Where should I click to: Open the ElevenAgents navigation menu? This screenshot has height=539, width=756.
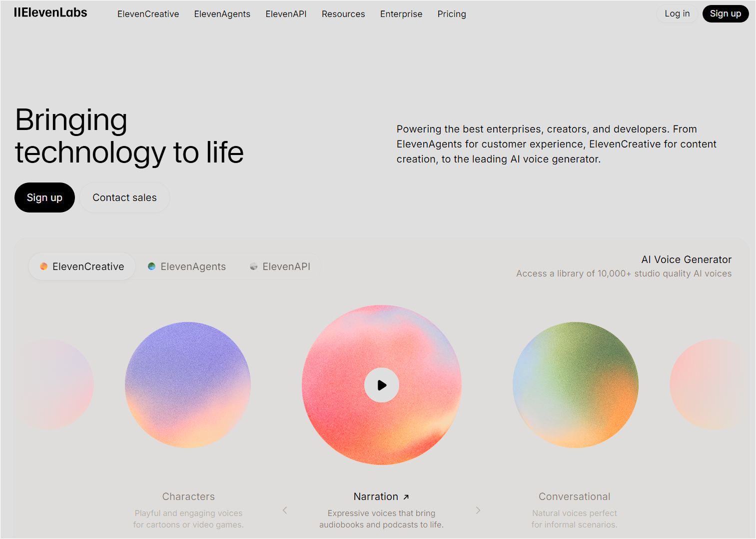coord(222,14)
